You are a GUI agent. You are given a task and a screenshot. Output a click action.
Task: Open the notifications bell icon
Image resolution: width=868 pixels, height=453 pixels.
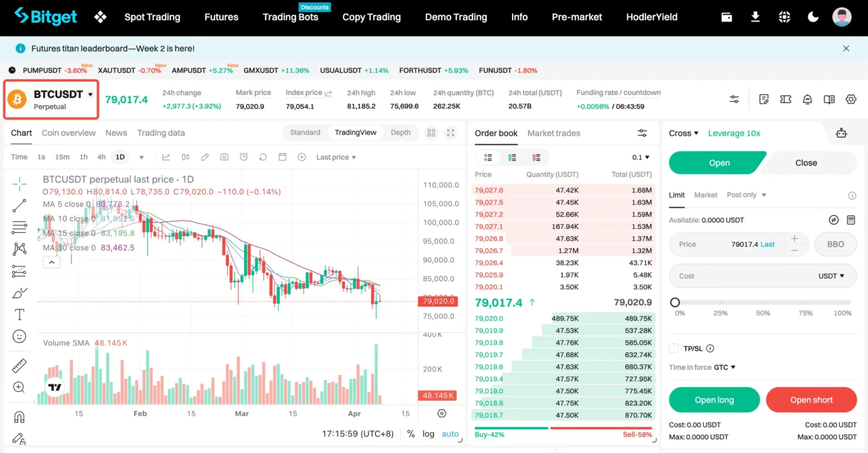[808, 99]
